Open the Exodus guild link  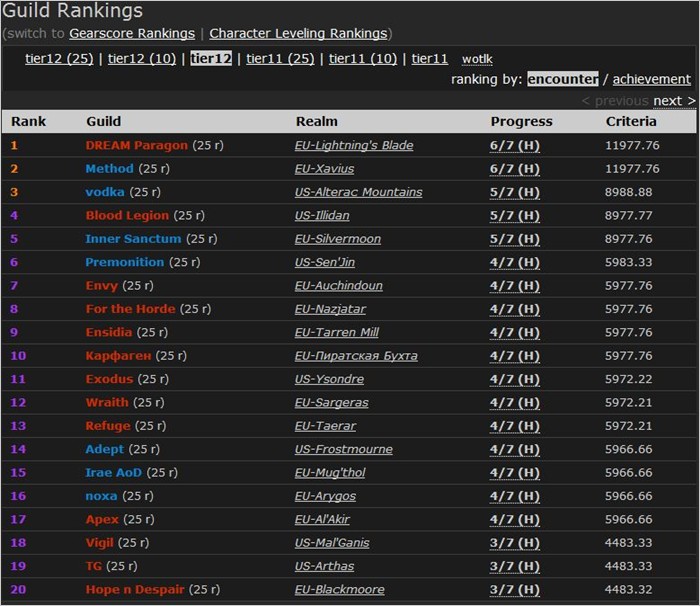[109, 379]
